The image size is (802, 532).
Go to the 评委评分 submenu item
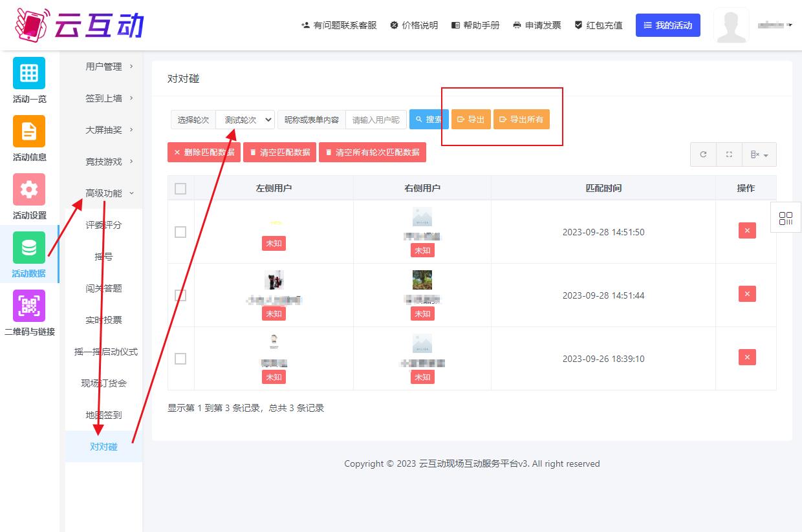pos(103,225)
